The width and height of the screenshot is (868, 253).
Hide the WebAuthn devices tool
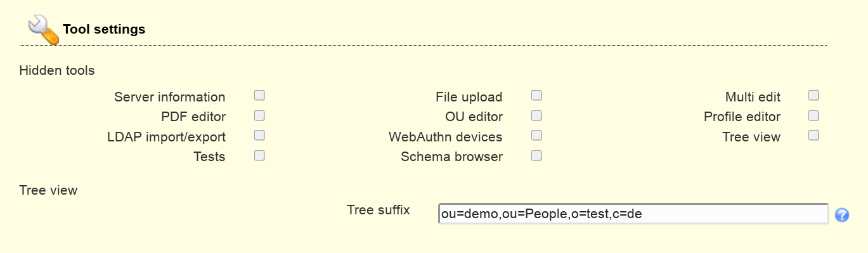tap(536, 135)
